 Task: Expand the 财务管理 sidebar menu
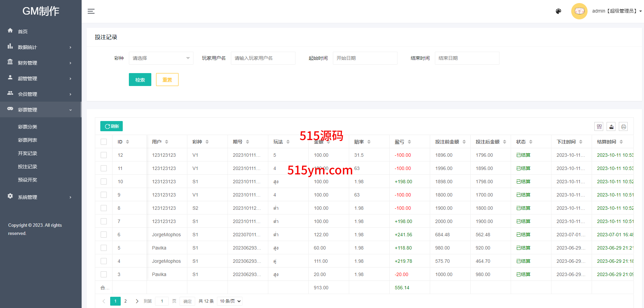pyautogui.click(x=40, y=63)
